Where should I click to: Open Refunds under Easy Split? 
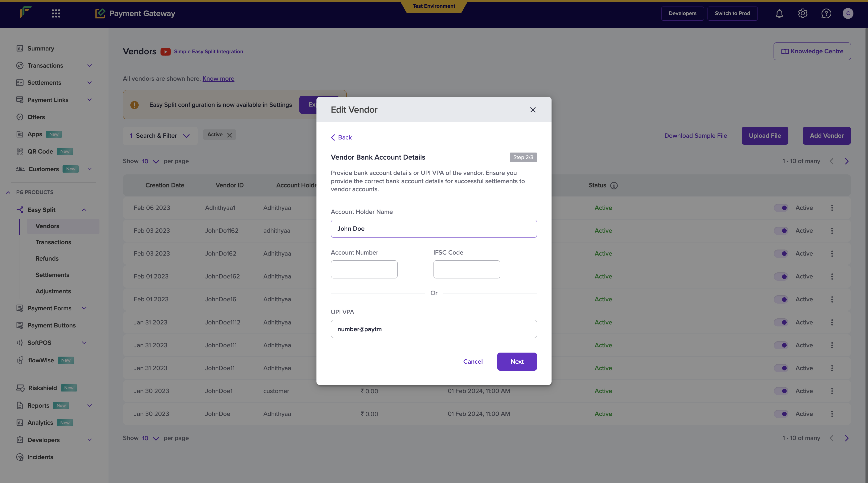click(47, 259)
